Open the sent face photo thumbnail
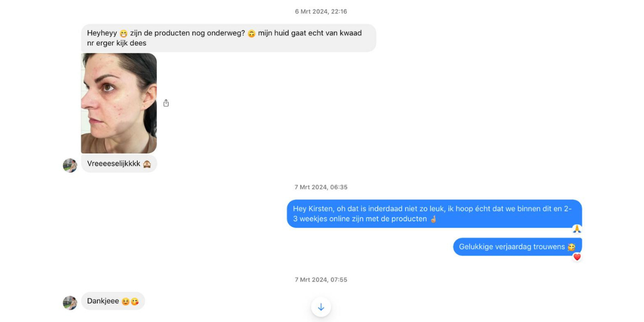Viewport: 644px width, 322px height. (x=119, y=103)
